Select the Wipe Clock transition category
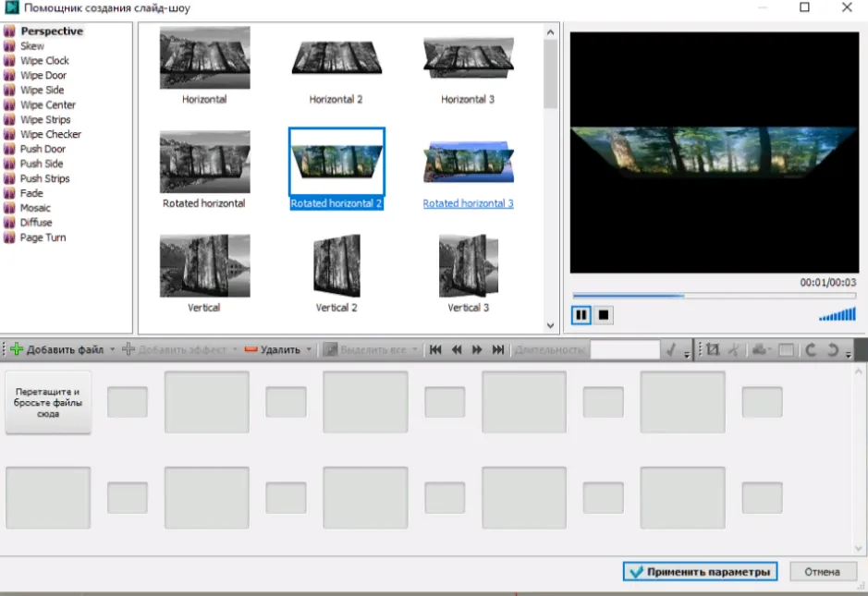 (44, 60)
